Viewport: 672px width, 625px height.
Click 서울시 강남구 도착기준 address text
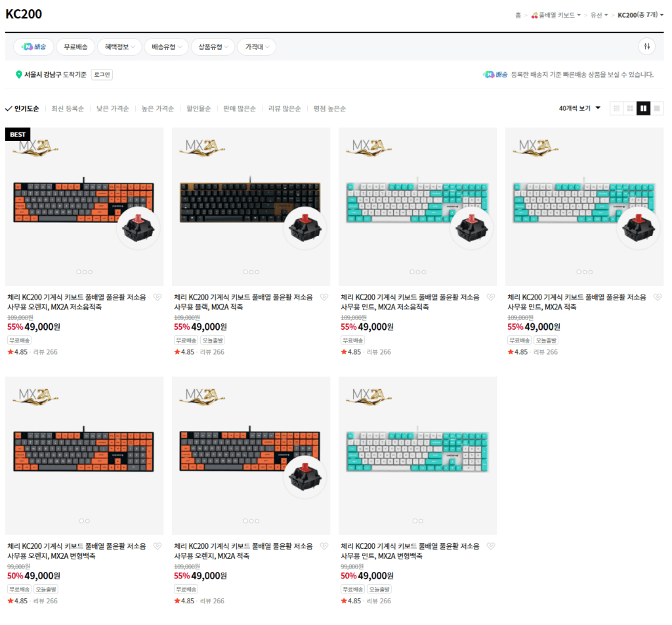(x=55, y=75)
